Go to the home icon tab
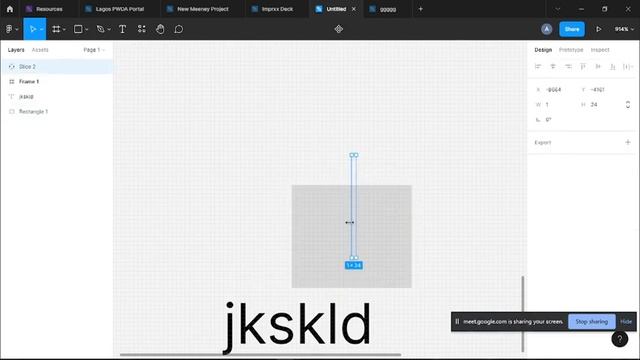Viewport: 640px width, 360px height. (x=10, y=9)
